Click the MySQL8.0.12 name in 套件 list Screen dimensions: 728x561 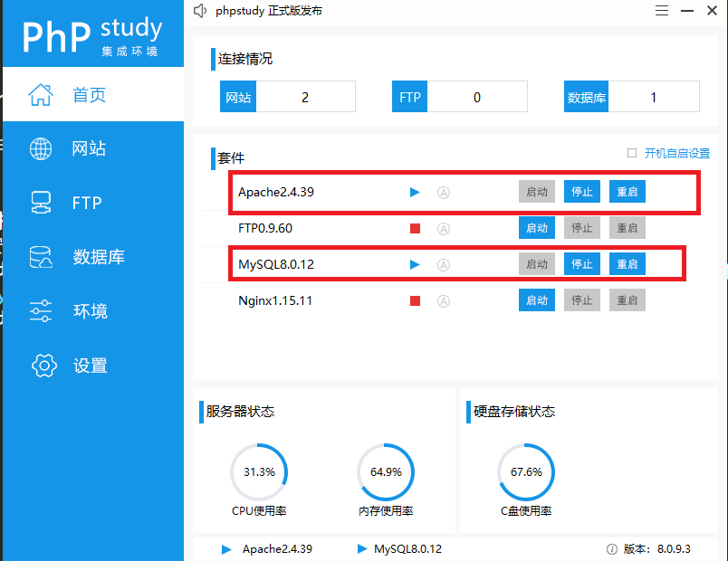276,264
